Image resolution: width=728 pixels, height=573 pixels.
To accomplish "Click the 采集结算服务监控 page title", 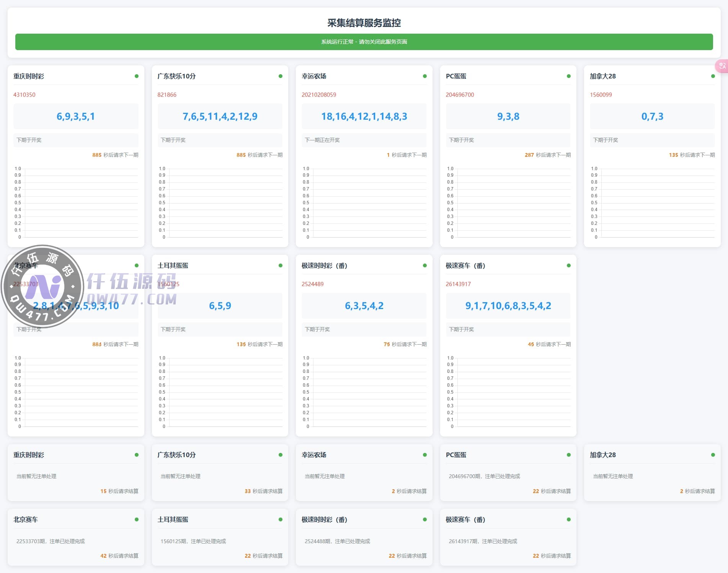I will click(x=364, y=23).
